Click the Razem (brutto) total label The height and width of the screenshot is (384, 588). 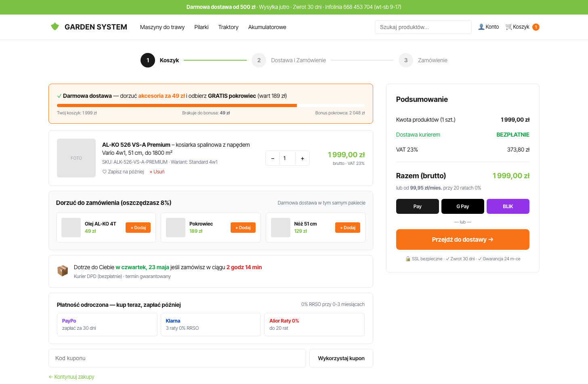421,176
